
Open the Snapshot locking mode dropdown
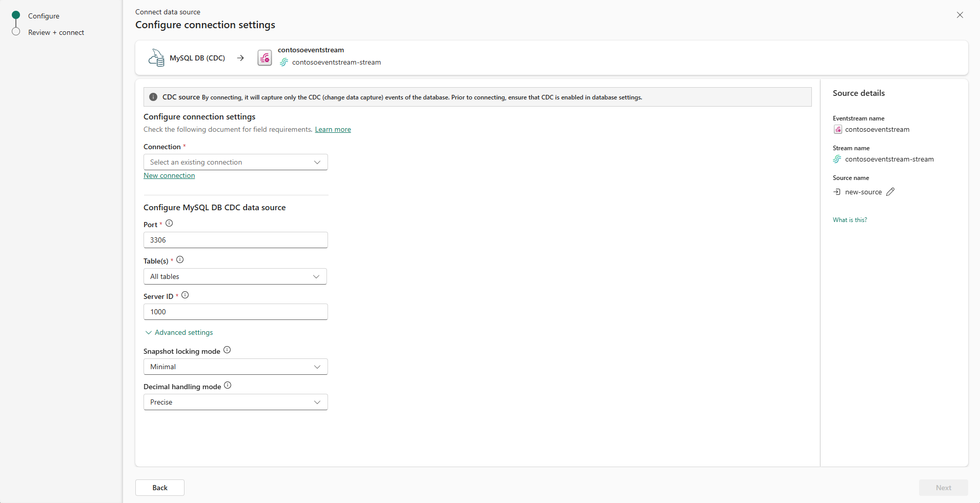coord(236,367)
